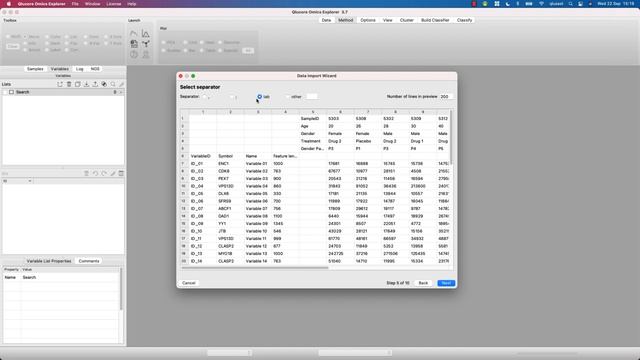Open the Options tab
Viewport: 640px width, 360px height.
[x=368, y=20]
